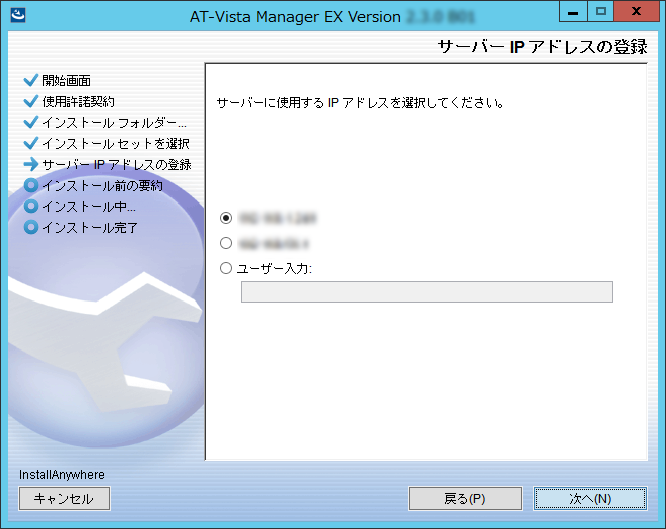Click the InstallAnywhere label
Image resolution: width=666 pixels, height=529 pixels.
pos(62,475)
